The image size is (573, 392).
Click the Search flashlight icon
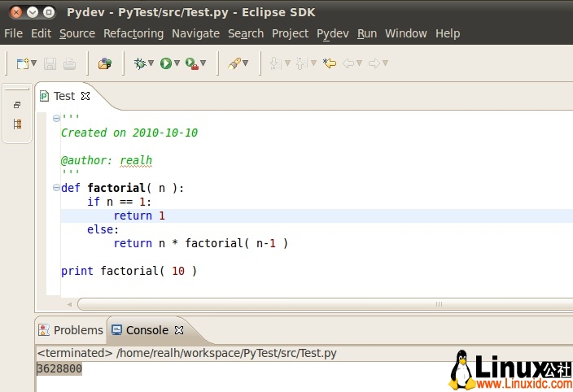pos(234,63)
